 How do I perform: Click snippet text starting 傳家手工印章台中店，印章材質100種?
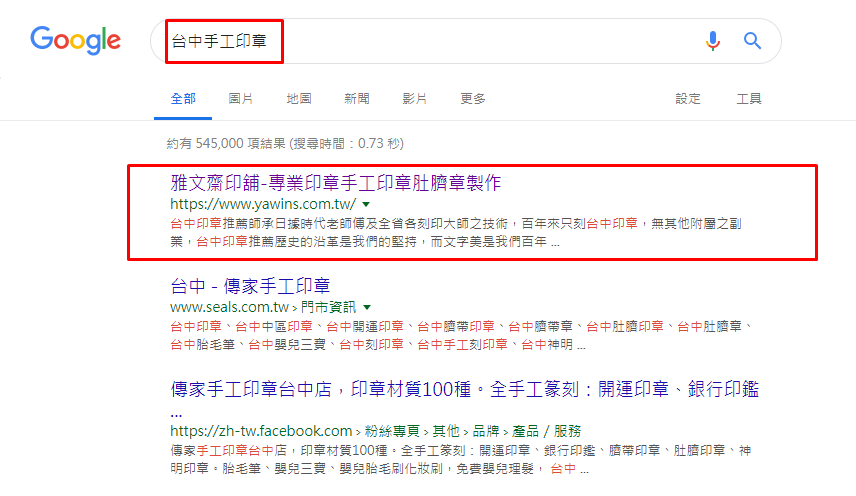click(460, 459)
